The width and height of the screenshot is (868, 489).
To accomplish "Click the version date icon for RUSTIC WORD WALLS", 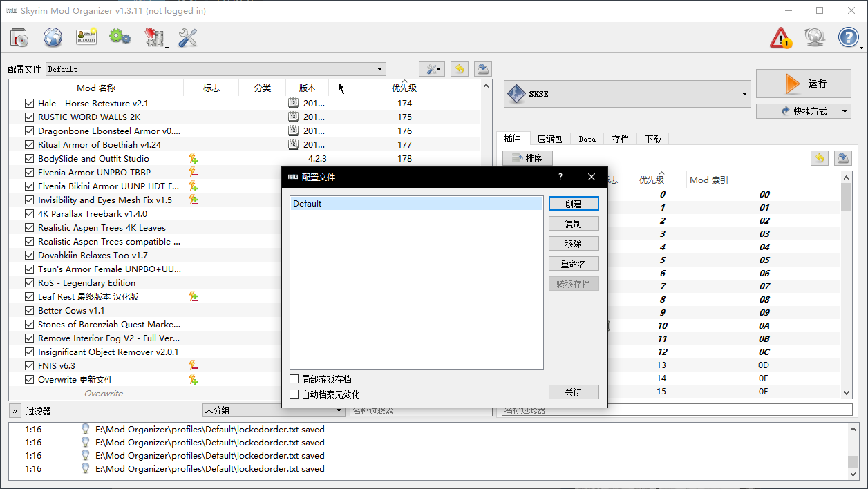I will (293, 117).
